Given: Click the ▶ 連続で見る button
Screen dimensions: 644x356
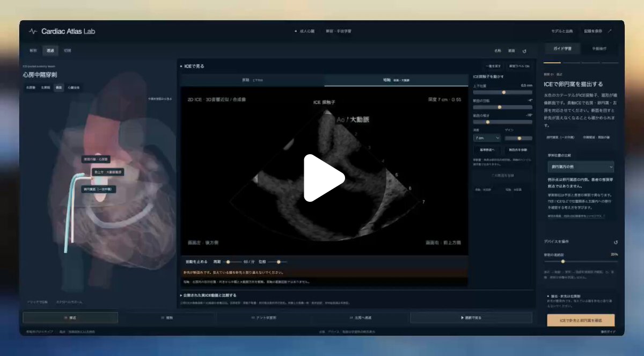Looking at the screenshot, I should (471, 318).
